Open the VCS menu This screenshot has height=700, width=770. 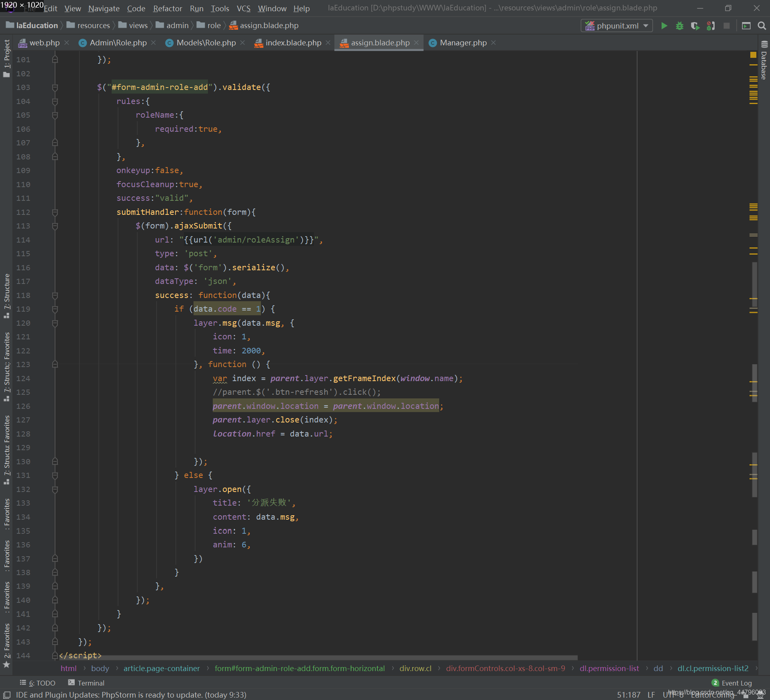243,8
